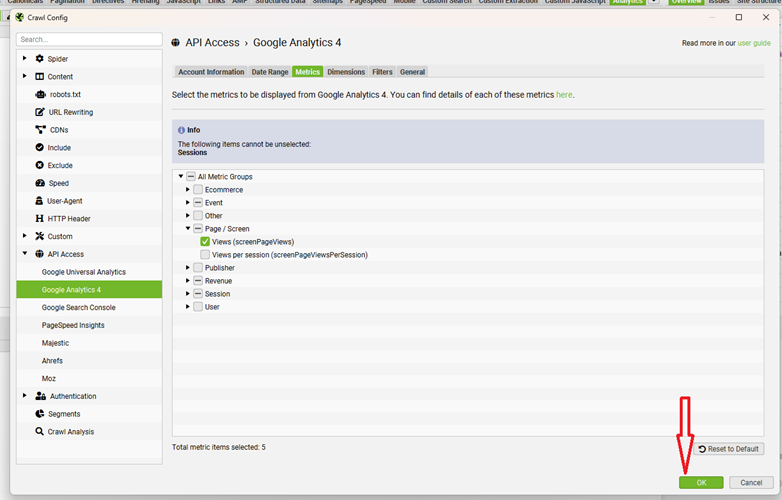Click the Speed gauge icon
Image resolution: width=782 pixels, height=500 pixels.
click(x=40, y=183)
